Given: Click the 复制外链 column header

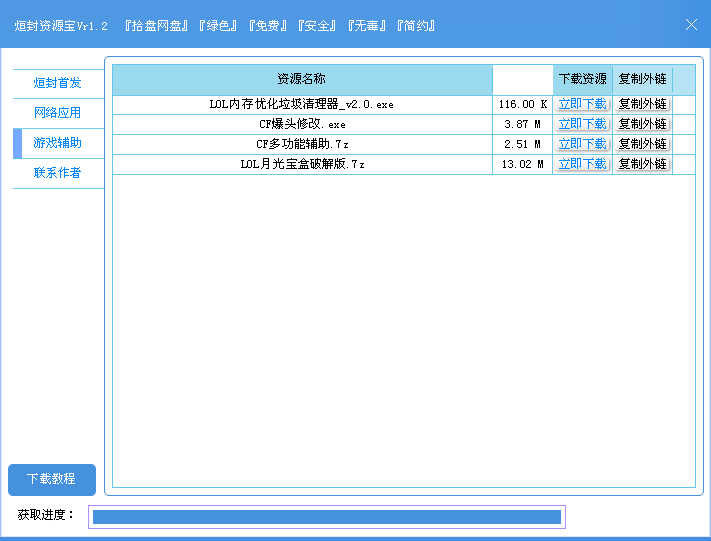Looking at the screenshot, I should (x=642, y=79).
